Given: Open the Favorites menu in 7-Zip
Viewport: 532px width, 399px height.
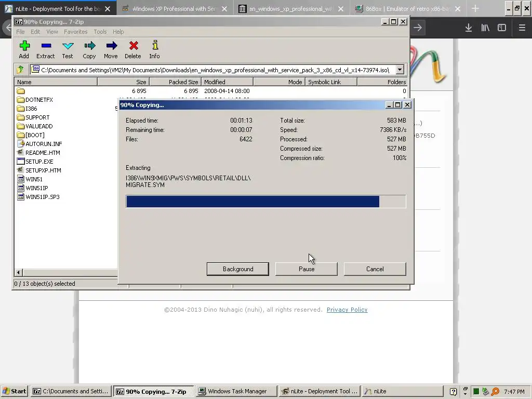Looking at the screenshot, I should (x=76, y=32).
